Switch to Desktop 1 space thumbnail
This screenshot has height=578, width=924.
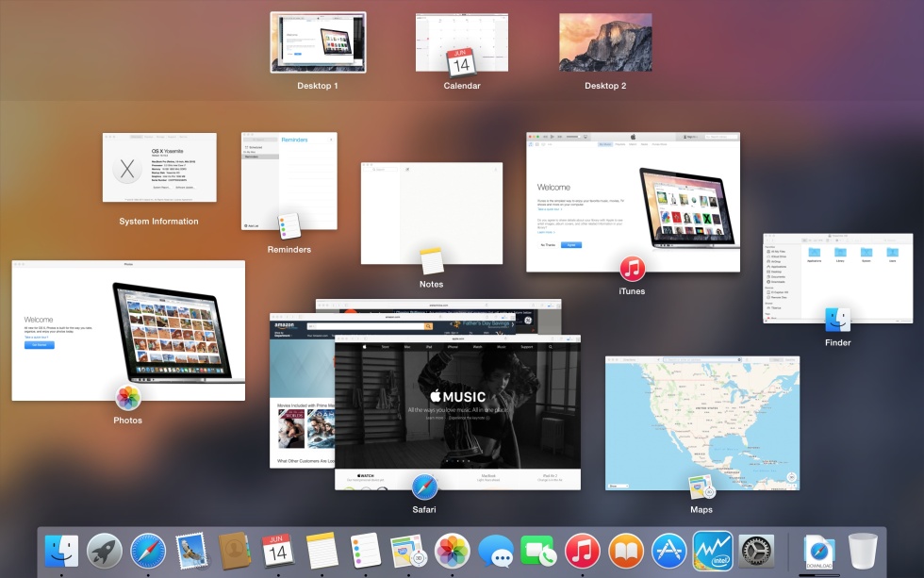[319, 42]
